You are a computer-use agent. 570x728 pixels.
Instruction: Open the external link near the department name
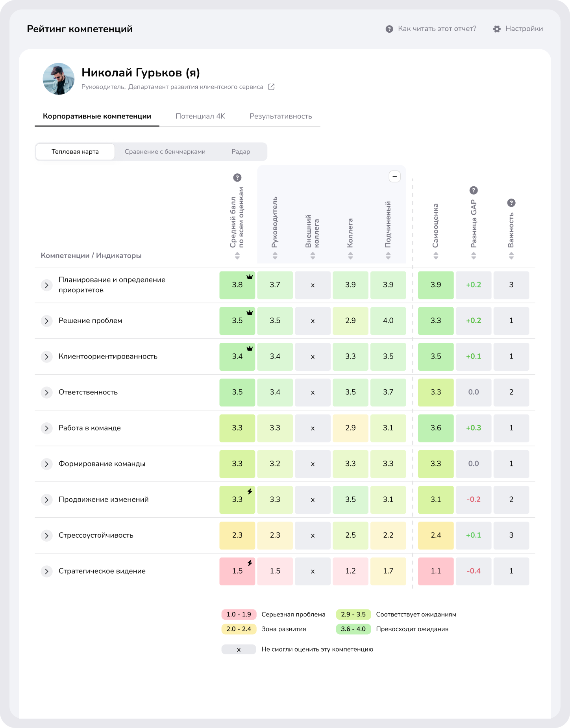(x=272, y=86)
